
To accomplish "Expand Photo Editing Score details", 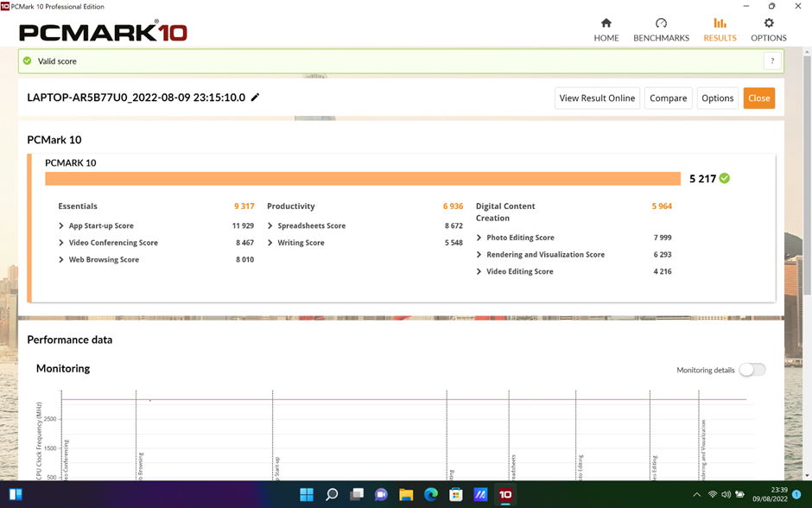I will [479, 238].
